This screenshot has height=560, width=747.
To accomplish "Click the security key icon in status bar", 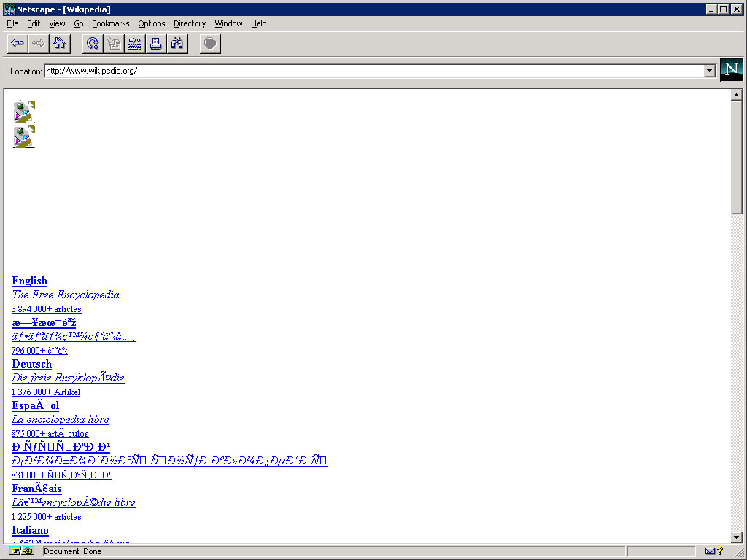I will tap(22, 551).
